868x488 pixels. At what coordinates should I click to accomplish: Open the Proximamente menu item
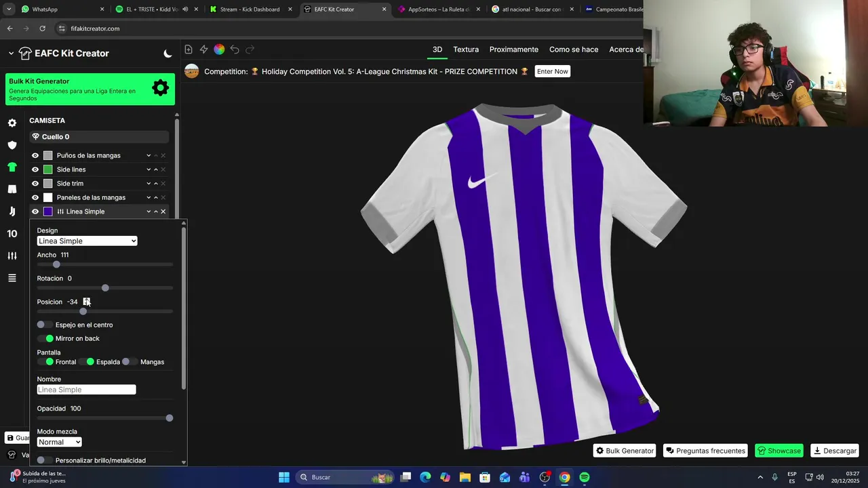514,49
